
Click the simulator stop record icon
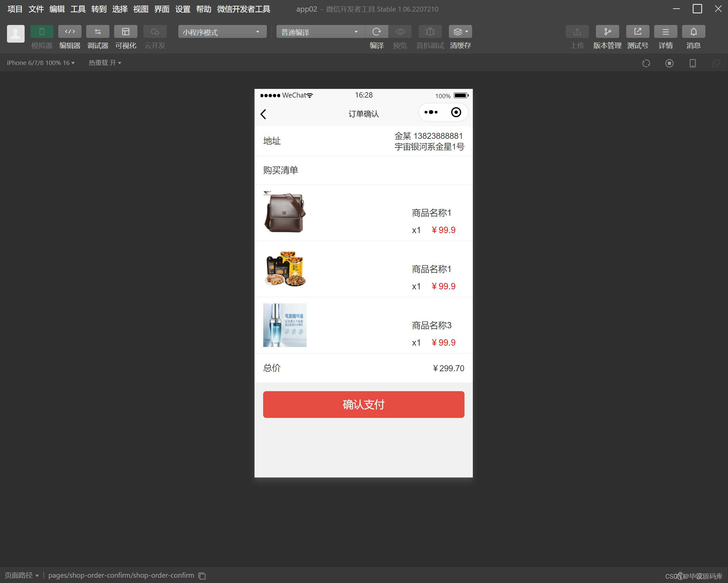pos(669,63)
